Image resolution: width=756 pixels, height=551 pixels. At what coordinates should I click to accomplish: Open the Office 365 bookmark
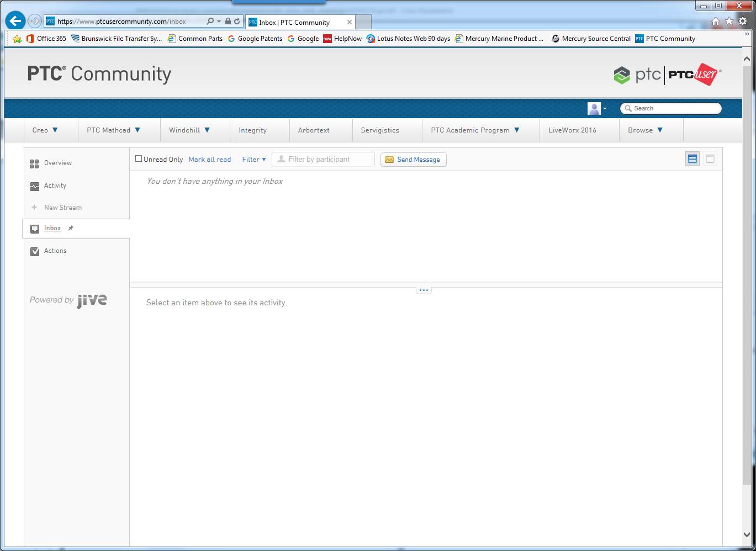(x=46, y=39)
